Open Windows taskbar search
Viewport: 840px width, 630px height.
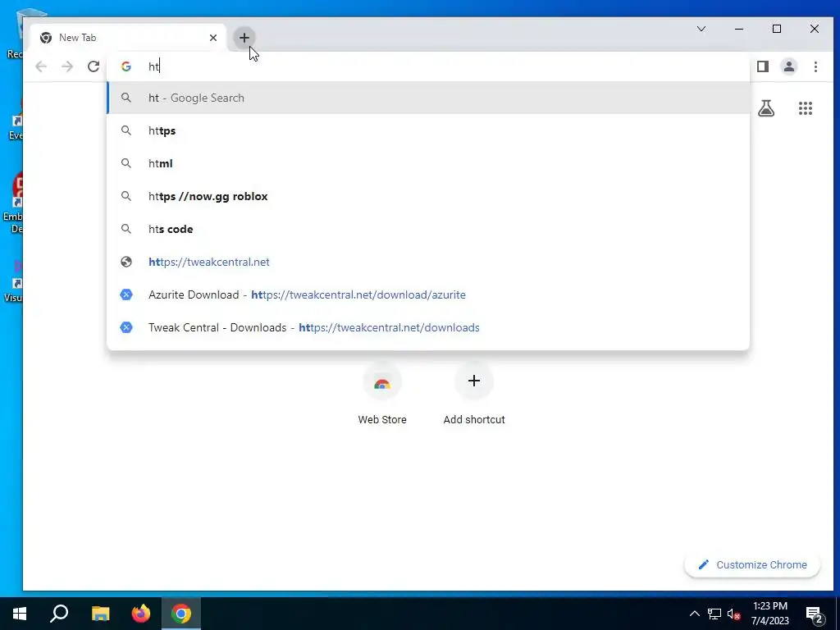coord(59,614)
